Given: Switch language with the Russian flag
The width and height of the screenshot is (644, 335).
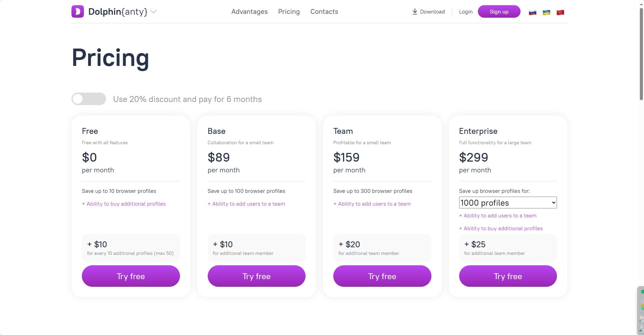Looking at the screenshot, I should click(x=532, y=12).
